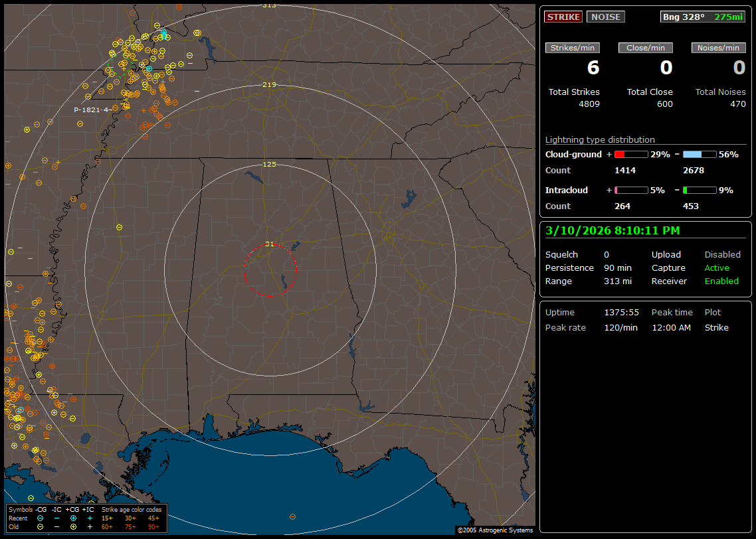Click the positive Cloud-ground red percentage bar
756x539 pixels.
(630, 154)
